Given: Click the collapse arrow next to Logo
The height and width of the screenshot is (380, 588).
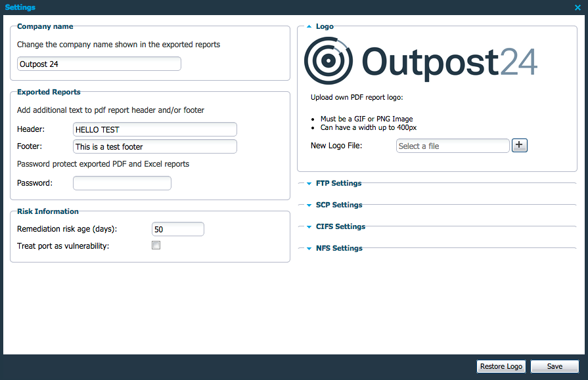Looking at the screenshot, I should point(308,26).
